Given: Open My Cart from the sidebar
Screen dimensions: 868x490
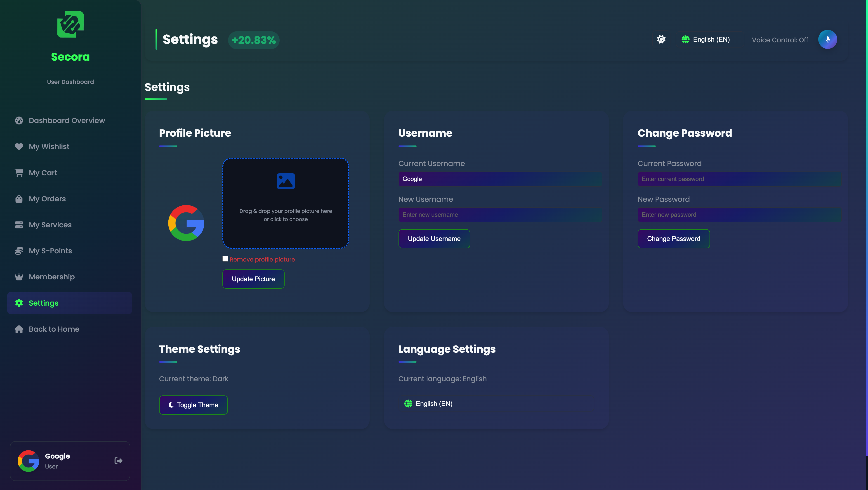Looking at the screenshot, I should click(x=43, y=173).
